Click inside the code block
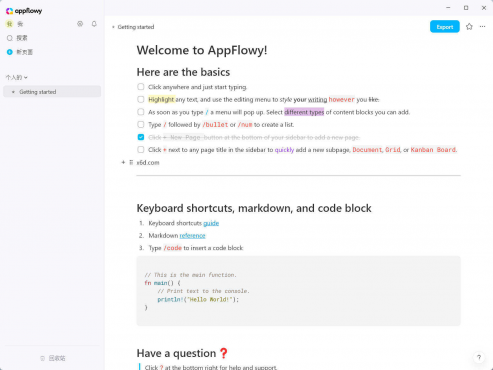 tap(298, 291)
